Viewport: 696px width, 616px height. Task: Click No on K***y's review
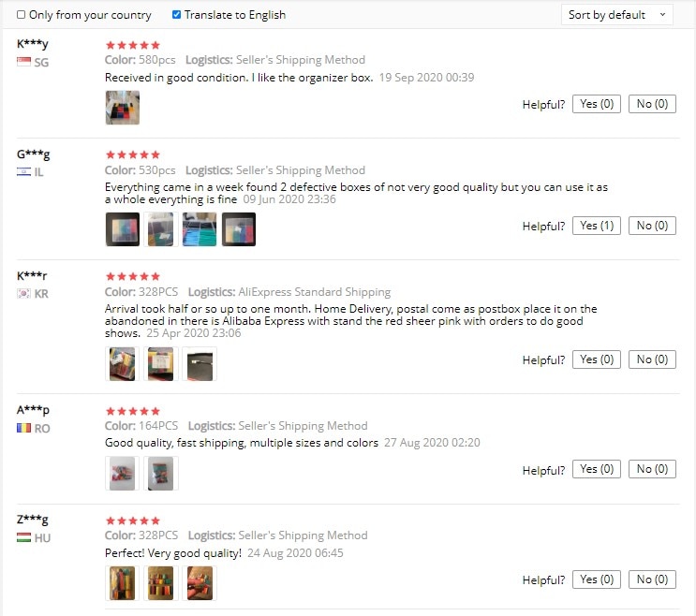[652, 104]
